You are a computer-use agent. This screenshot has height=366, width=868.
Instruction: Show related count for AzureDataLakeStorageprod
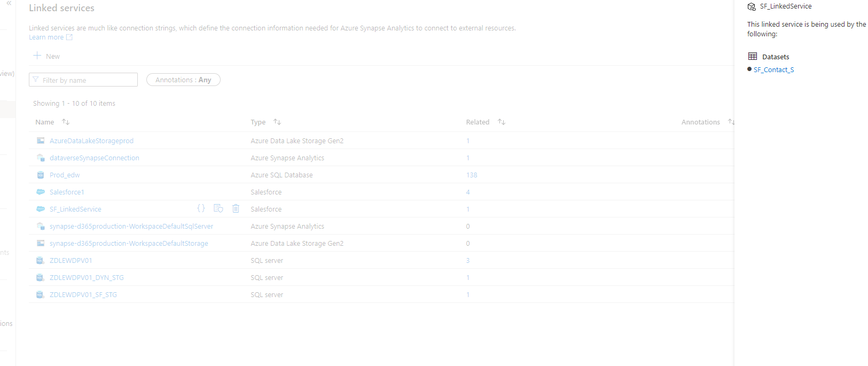coord(468,141)
